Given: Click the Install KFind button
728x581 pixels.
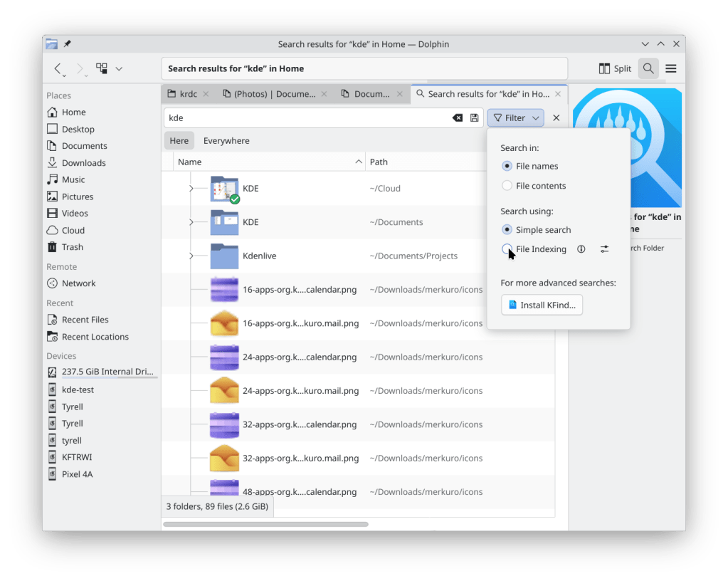Looking at the screenshot, I should [x=542, y=305].
